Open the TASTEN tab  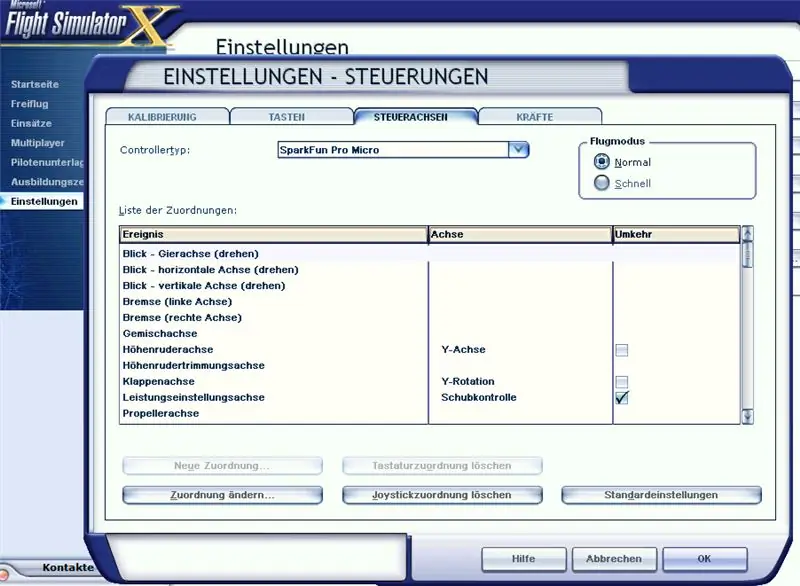tap(291, 117)
